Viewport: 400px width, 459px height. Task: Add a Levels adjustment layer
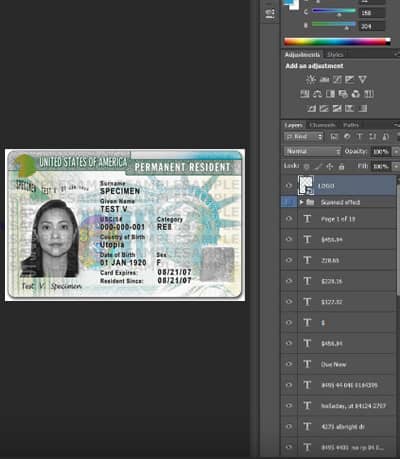pyautogui.click(x=324, y=79)
